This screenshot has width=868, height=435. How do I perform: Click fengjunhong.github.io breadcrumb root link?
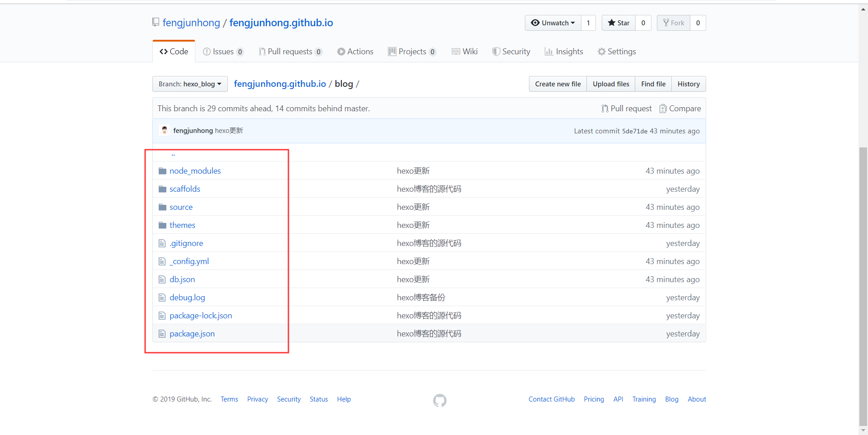[x=280, y=84]
